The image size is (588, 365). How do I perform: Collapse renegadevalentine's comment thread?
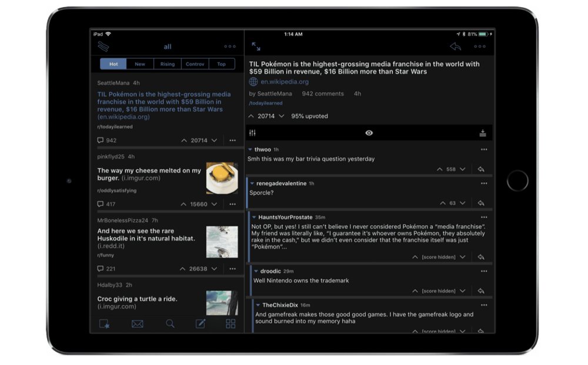(x=252, y=183)
